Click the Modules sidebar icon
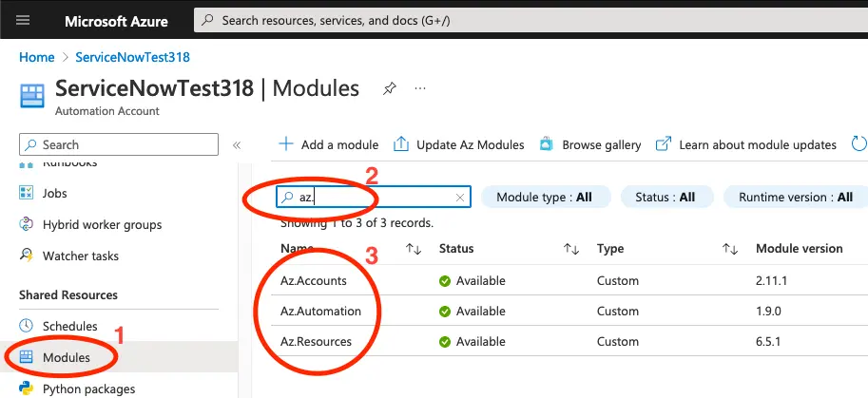Viewport: 868px width, 398px height. click(26, 357)
